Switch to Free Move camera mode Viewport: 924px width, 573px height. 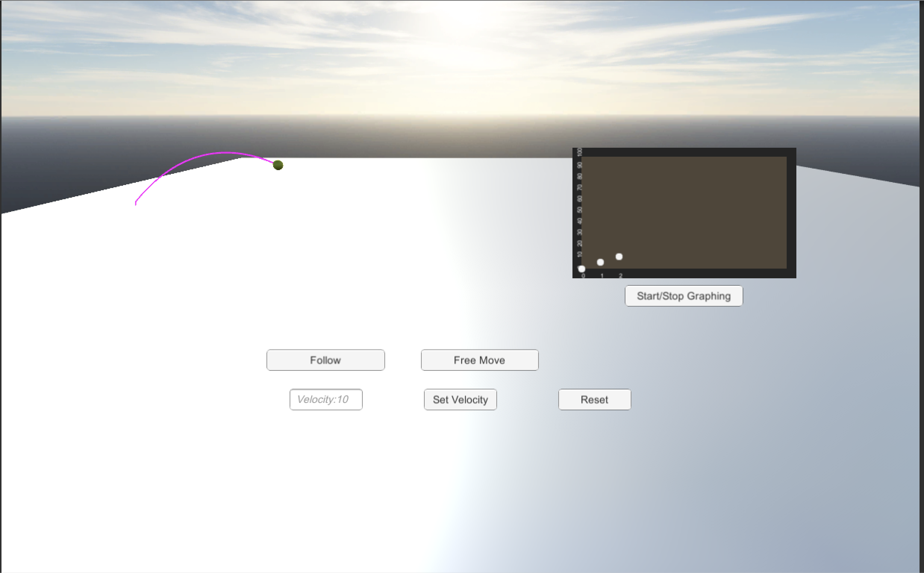point(479,360)
